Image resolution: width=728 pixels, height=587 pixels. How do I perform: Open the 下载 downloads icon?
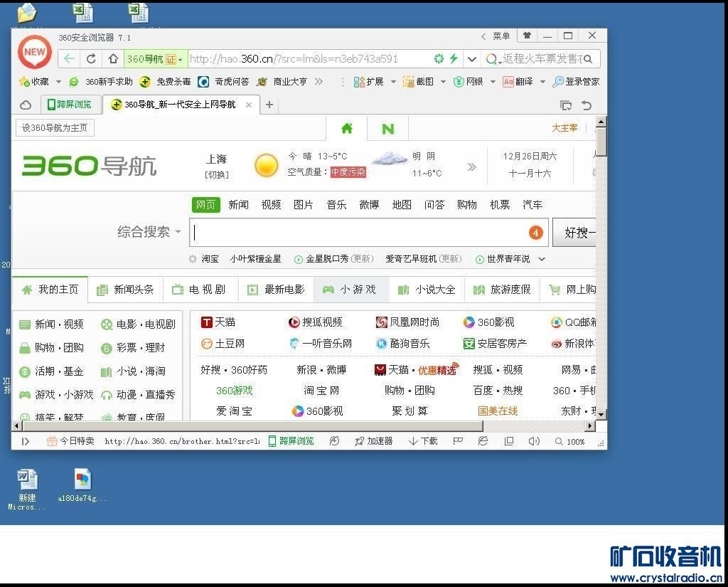click(413, 441)
